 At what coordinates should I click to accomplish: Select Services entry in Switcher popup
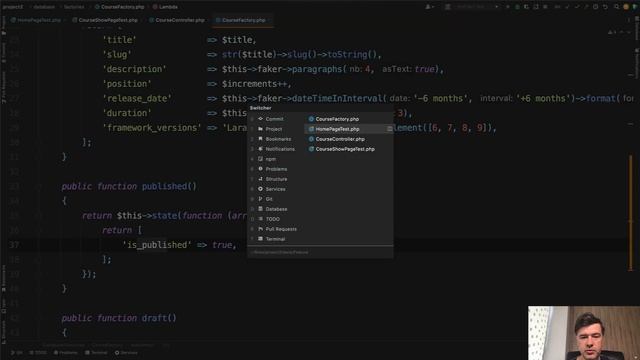point(275,189)
